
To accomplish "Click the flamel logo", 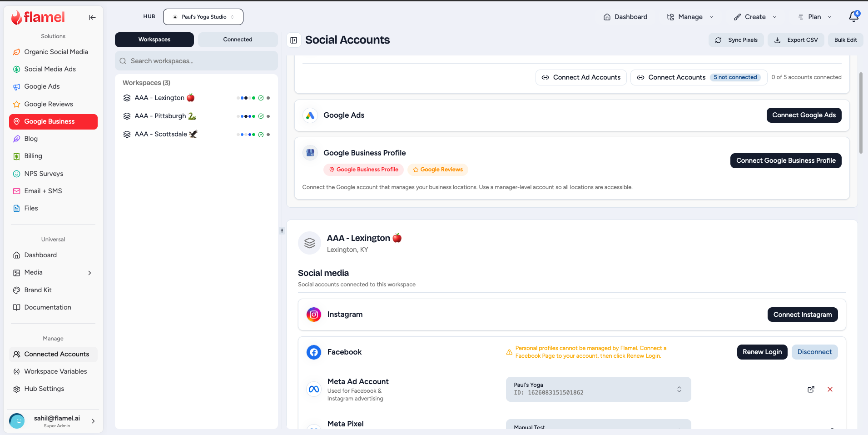I will [x=38, y=17].
